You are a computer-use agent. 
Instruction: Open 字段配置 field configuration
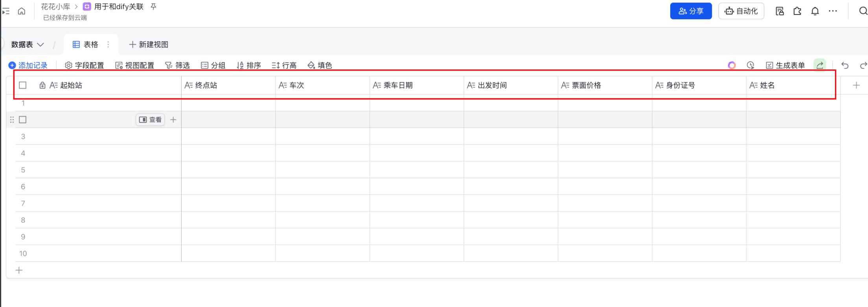pyautogui.click(x=85, y=65)
